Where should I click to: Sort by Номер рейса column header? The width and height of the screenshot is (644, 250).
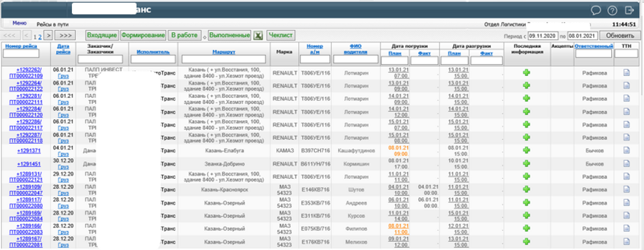[x=21, y=46]
